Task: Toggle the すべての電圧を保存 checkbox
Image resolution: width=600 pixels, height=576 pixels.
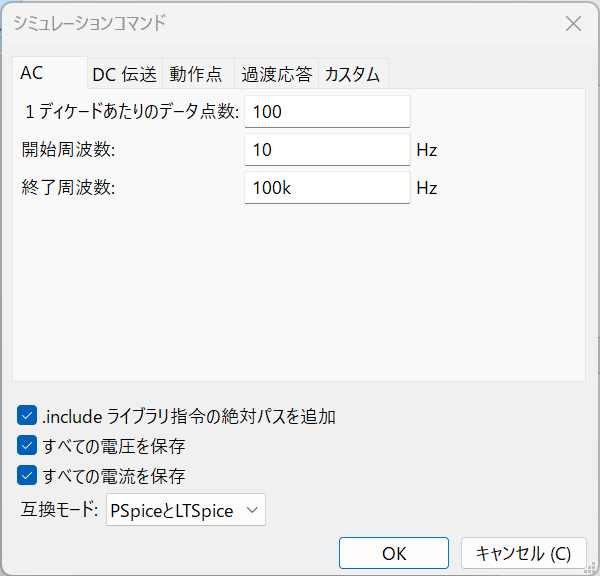Action: 27,445
